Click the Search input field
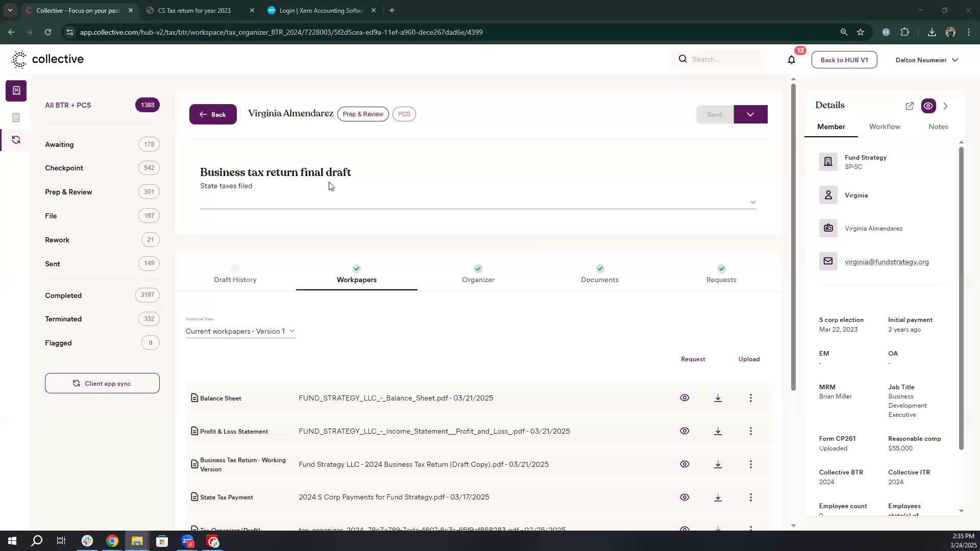Screen dimensions: 980x551 pos(725,60)
